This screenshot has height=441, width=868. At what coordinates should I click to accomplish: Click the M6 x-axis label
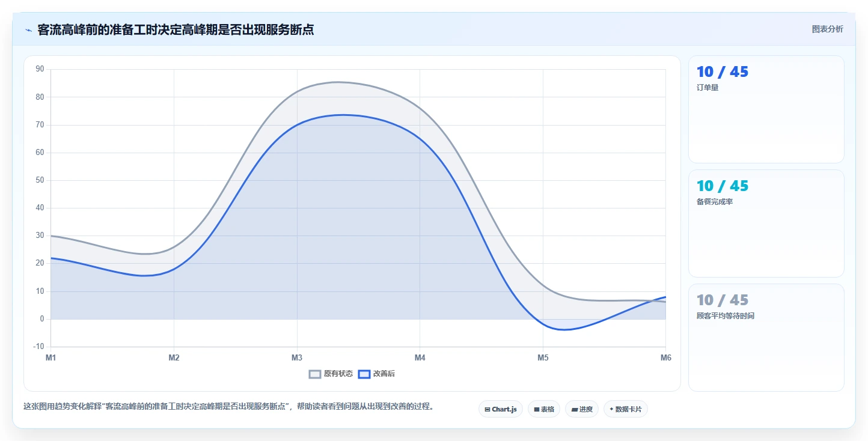[665, 358]
